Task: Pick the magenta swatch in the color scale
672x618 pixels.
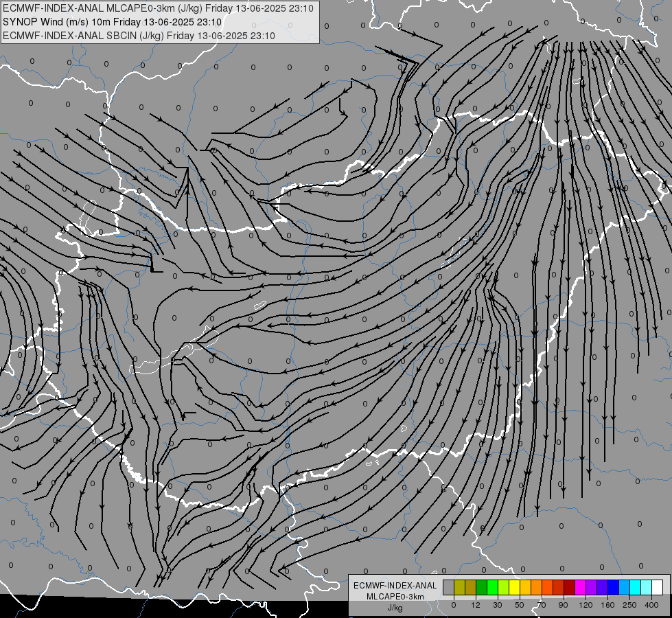Action: pos(580,587)
